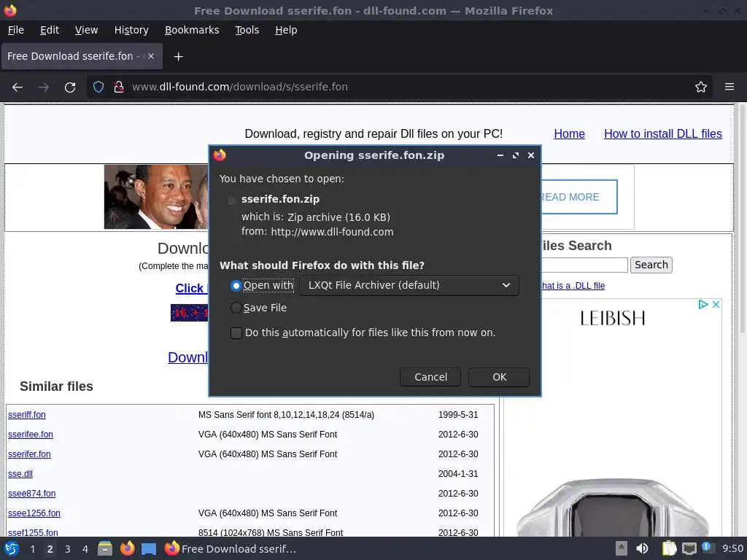Click the browser forward arrow
The image size is (747, 560).
[44, 87]
